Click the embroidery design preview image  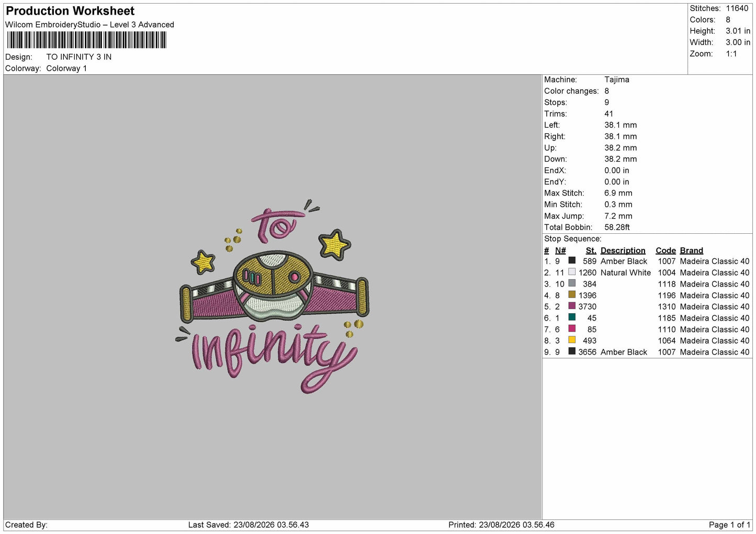[x=273, y=296]
